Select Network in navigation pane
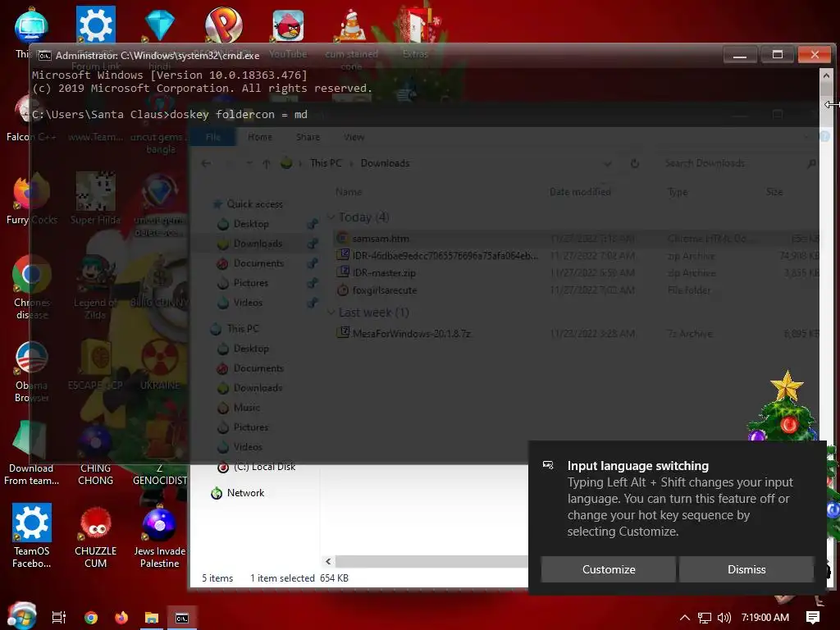 (x=245, y=493)
